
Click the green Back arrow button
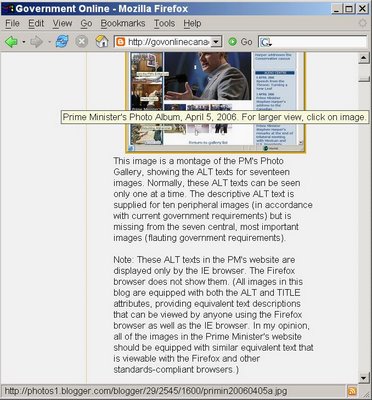11,42
